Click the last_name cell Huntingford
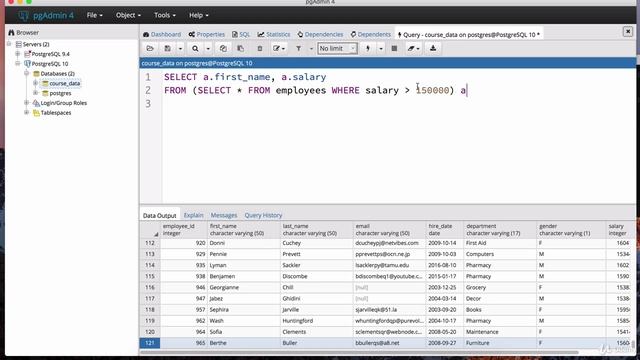This screenshot has height=360, width=640. pyautogui.click(x=317, y=321)
